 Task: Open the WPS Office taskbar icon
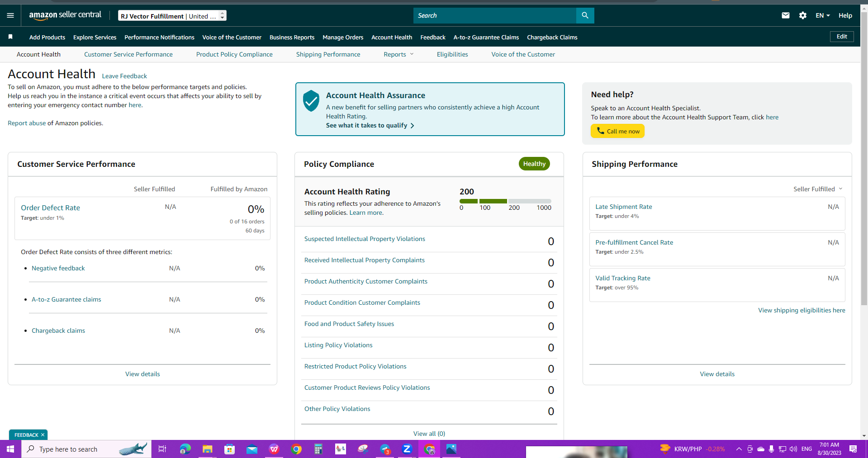click(274, 449)
